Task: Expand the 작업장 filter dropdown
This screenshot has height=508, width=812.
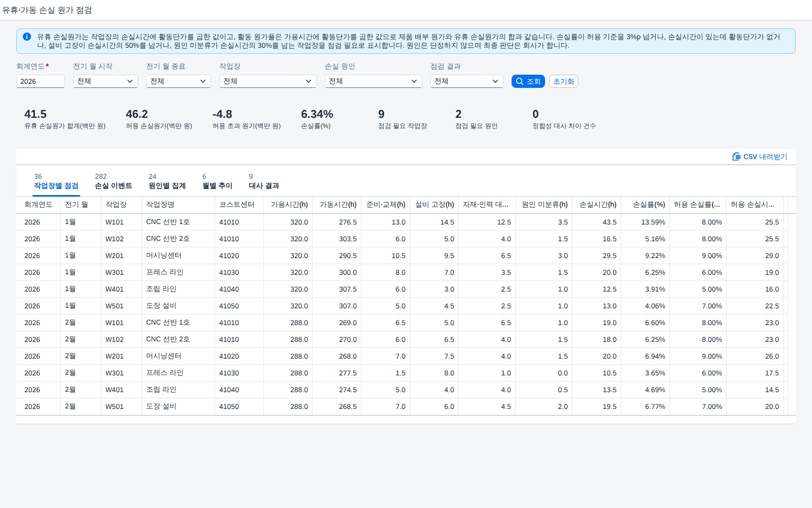Action: (x=268, y=81)
